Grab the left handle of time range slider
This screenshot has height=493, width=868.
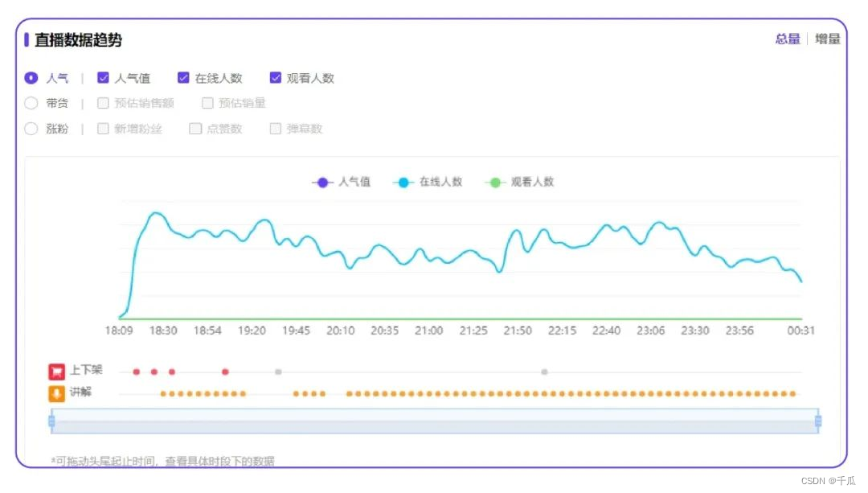(51, 421)
